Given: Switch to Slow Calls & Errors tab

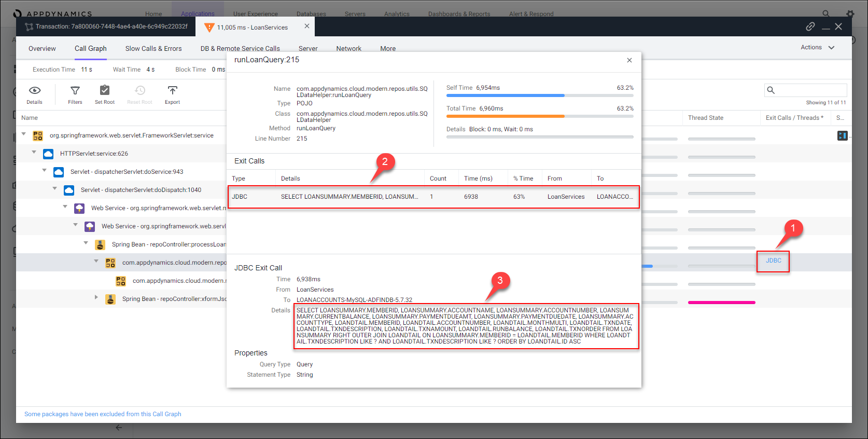Looking at the screenshot, I should [153, 48].
